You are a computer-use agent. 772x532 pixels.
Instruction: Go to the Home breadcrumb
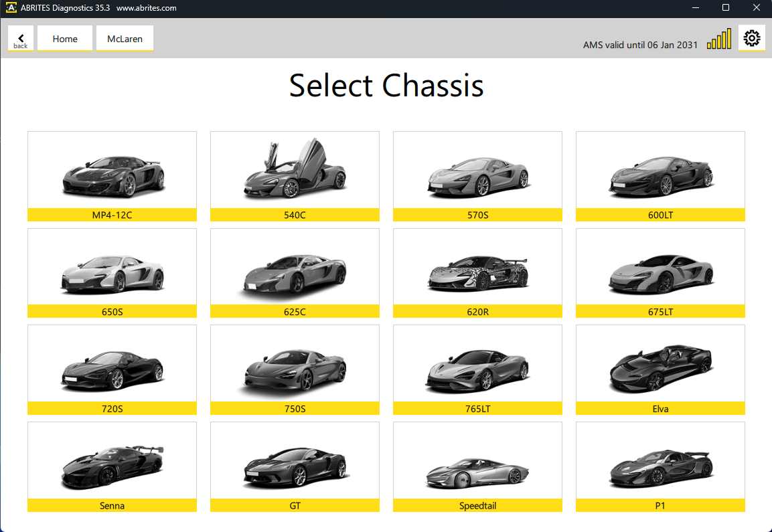(65, 39)
